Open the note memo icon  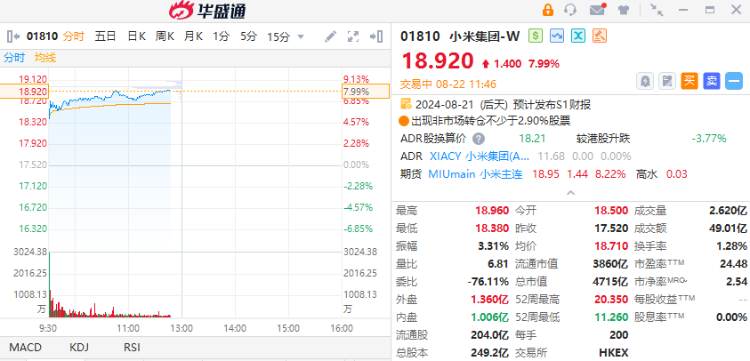667,81
